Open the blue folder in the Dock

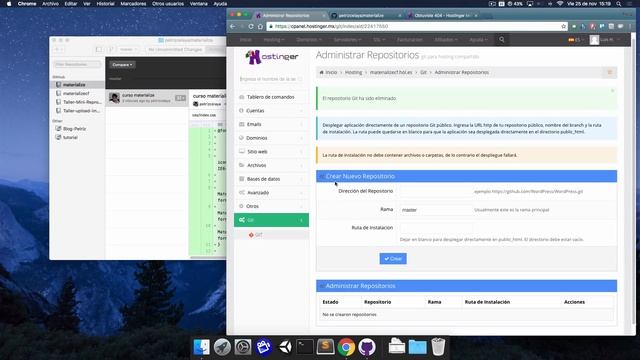(418, 347)
